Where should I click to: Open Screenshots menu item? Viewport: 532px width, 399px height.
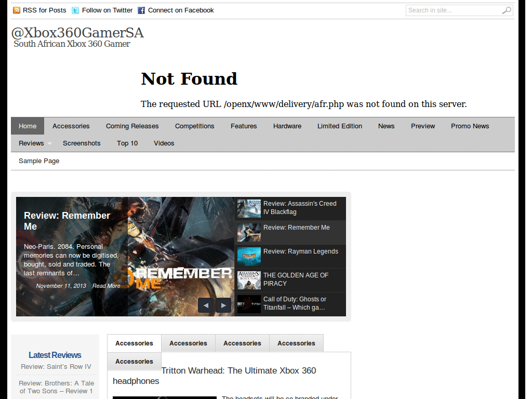[82, 143]
